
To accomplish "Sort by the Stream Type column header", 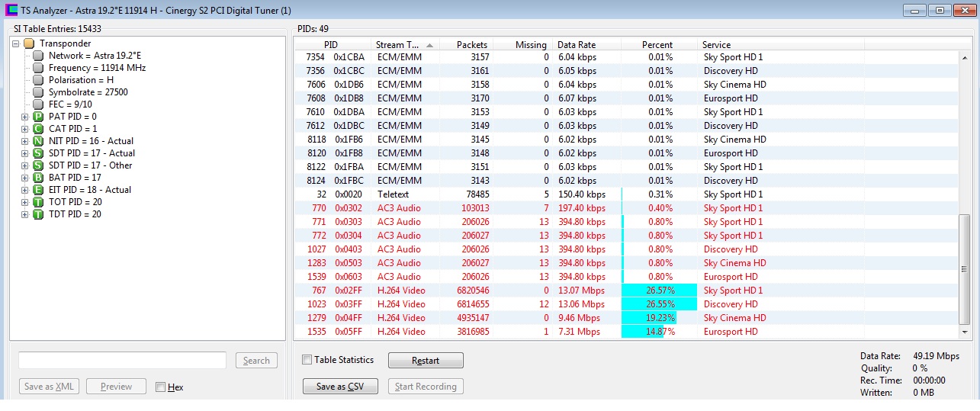I will 404,45.
